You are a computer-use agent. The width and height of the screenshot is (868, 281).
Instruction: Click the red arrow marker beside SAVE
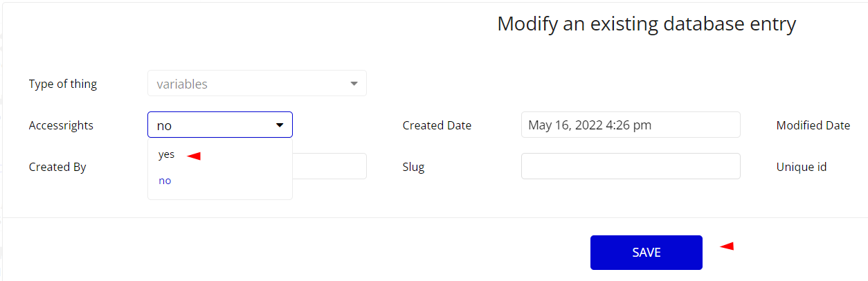tap(726, 246)
